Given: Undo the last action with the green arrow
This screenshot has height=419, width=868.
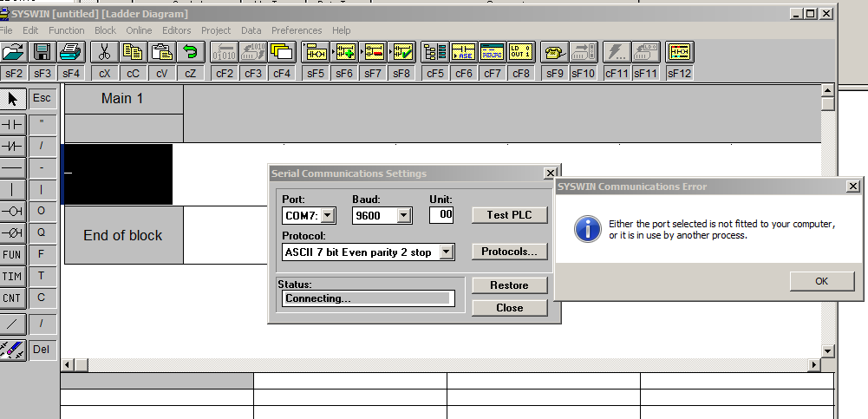Looking at the screenshot, I should coord(191,52).
